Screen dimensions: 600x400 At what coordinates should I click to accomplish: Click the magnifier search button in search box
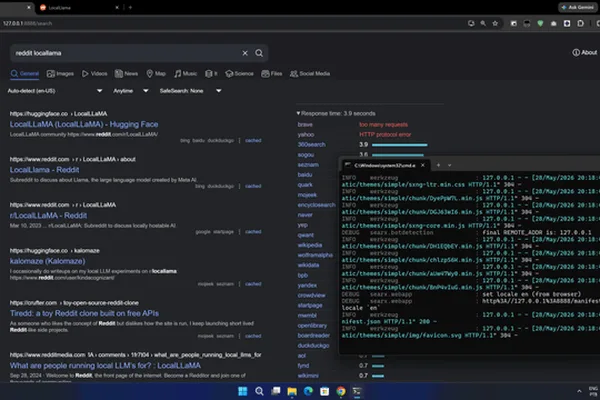[x=259, y=53]
